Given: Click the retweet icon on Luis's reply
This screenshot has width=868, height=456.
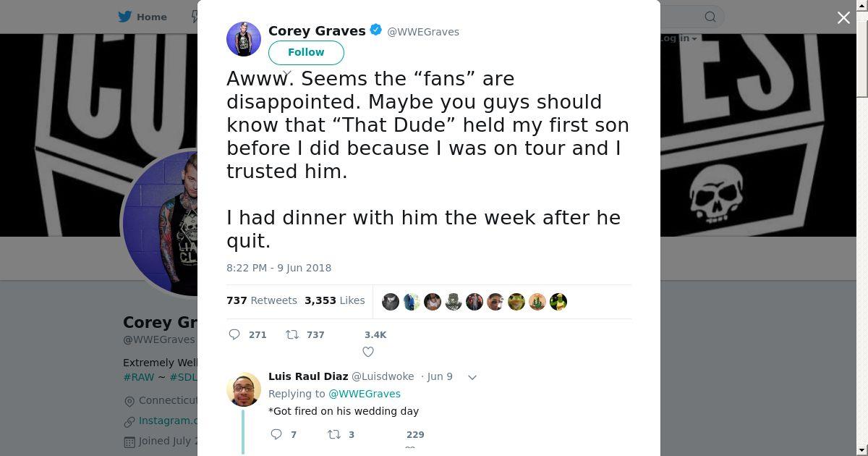Looking at the screenshot, I should click(x=334, y=434).
